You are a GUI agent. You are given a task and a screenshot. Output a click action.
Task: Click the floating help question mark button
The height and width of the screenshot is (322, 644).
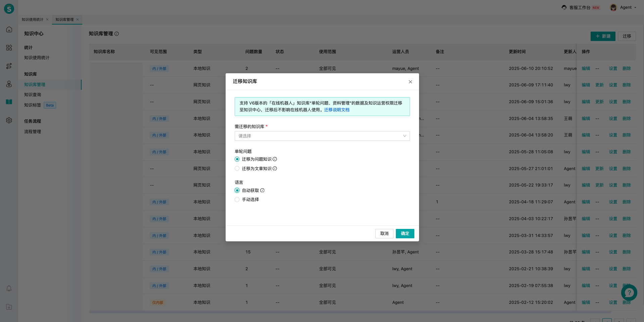click(629, 293)
